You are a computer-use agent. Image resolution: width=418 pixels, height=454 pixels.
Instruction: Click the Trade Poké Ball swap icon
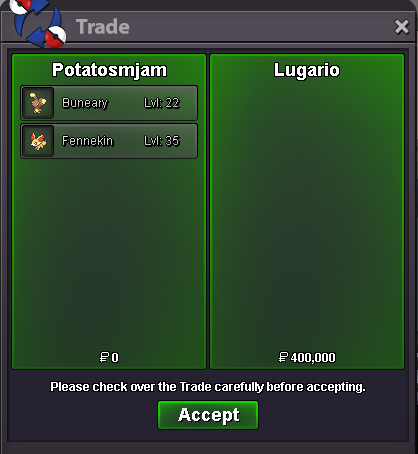click(37, 23)
